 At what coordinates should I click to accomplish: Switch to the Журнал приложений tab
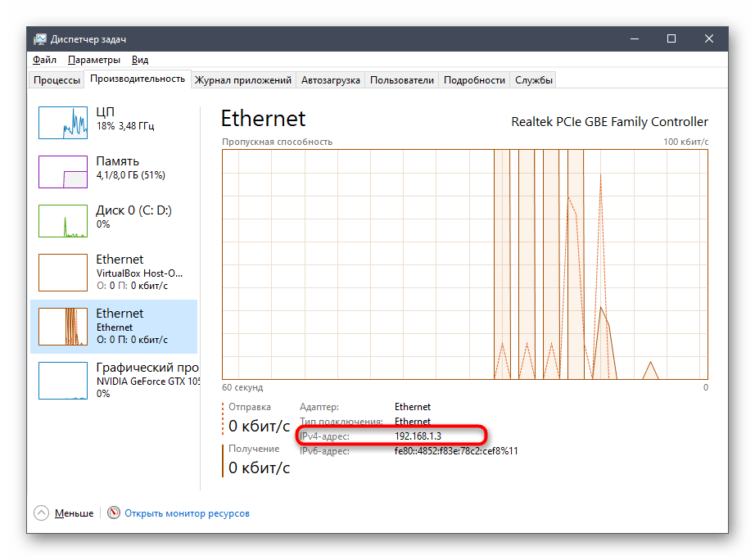coord(243,80)
